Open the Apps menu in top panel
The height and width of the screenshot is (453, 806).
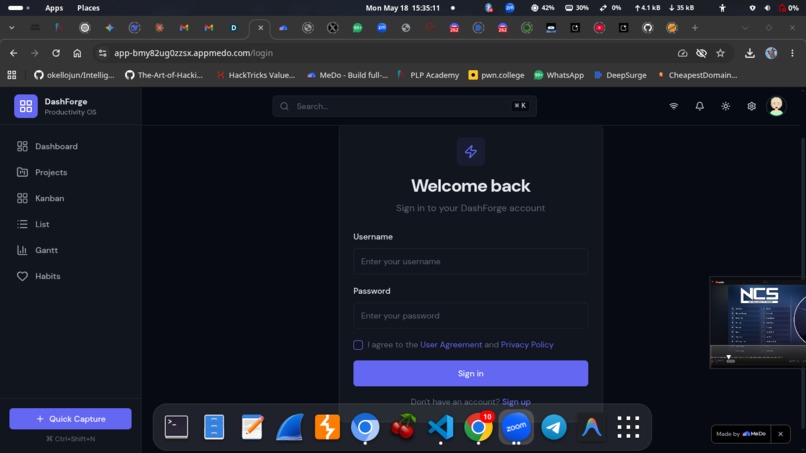pos(54,8)
